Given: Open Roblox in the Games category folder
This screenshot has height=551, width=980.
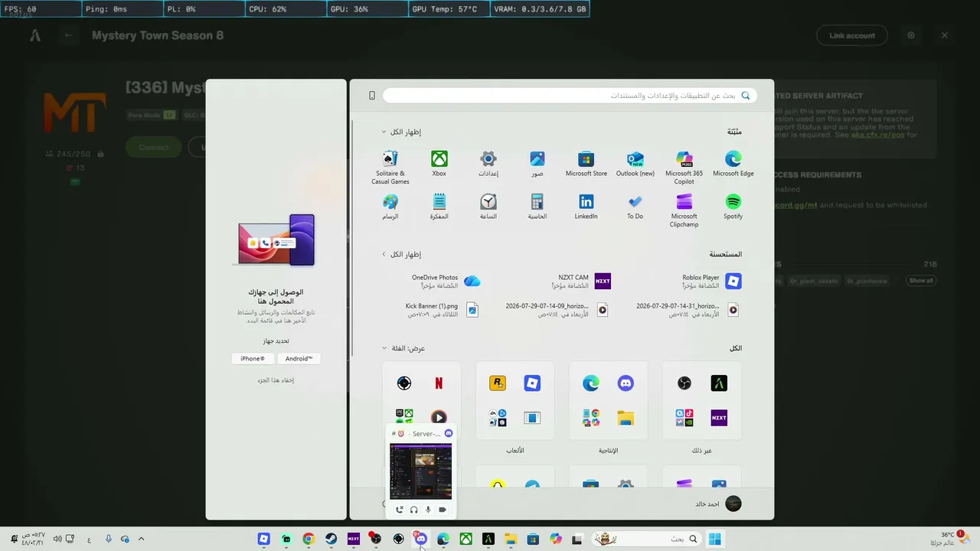Looking at the screenshot, I should point(532,383).
